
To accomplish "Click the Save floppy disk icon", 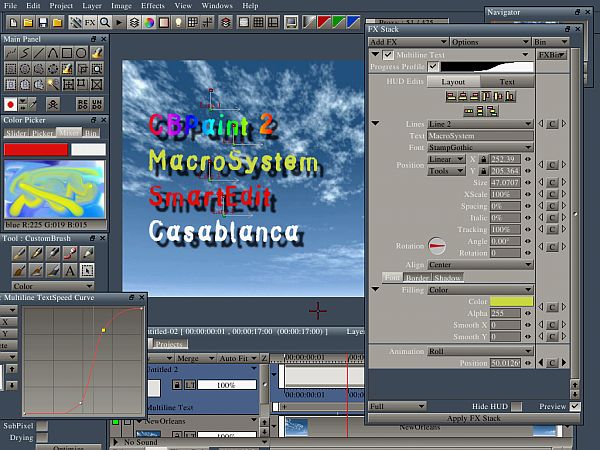I will pos(42,23).
